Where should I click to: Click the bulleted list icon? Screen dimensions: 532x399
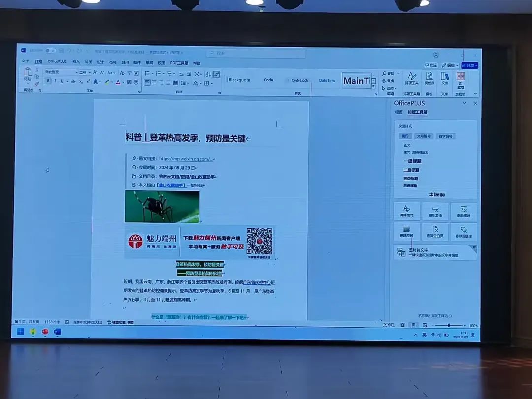[x=147, y=73]
